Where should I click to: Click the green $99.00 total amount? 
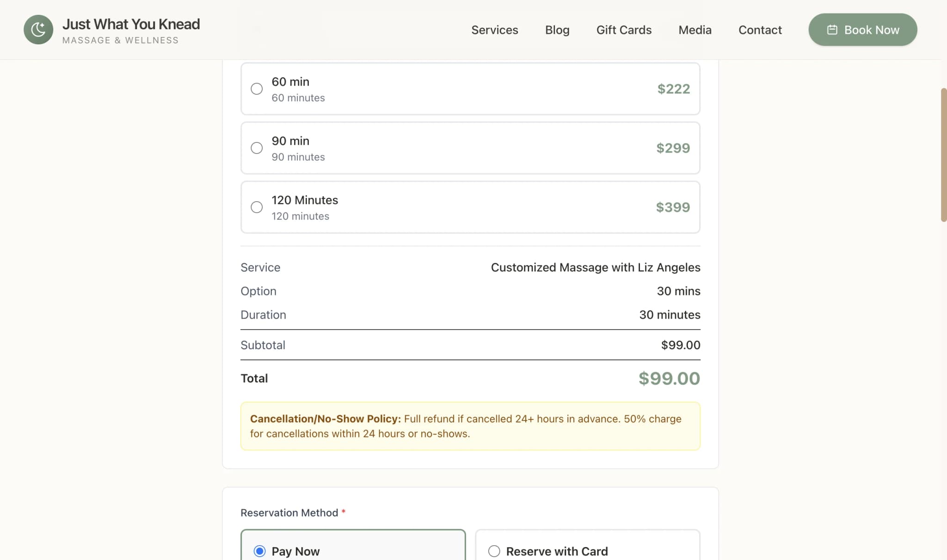point(669,378)
